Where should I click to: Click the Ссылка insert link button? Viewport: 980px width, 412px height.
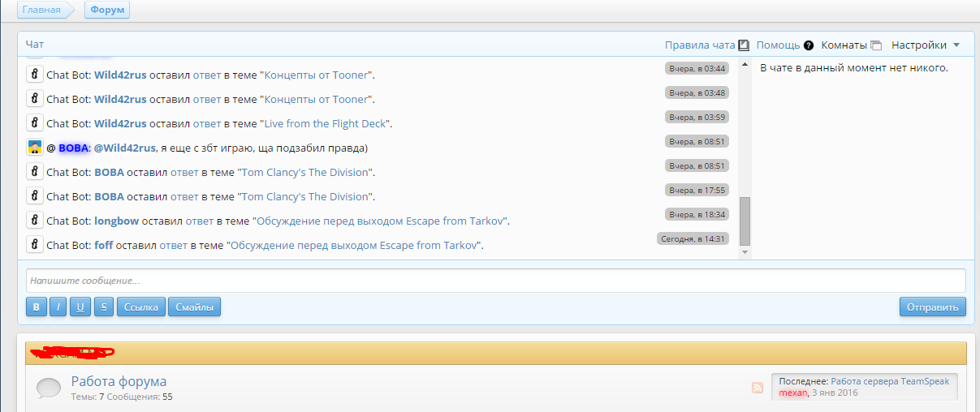pos(142,307)
